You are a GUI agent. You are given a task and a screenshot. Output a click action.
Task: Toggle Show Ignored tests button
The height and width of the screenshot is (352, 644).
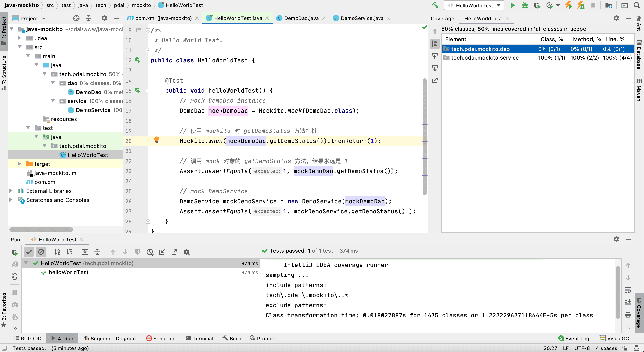coord(41,252)
